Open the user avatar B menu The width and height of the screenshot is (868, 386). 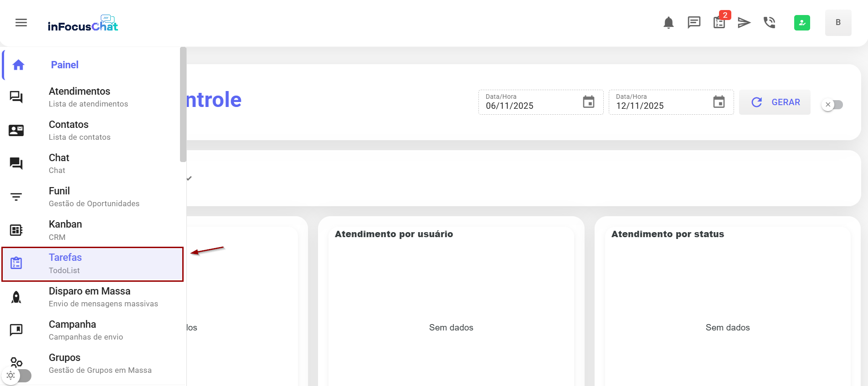point(838,23)
